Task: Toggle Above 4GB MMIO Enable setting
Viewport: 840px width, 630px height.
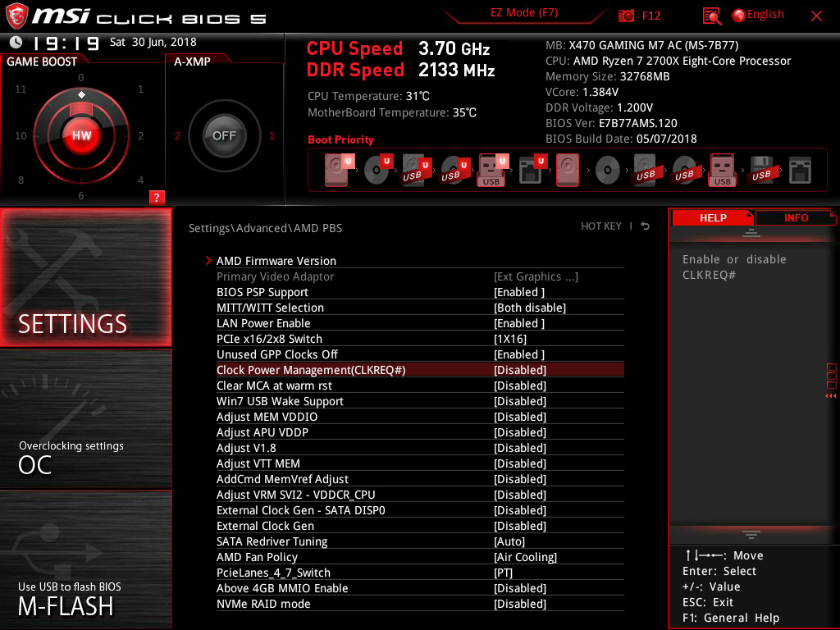Action: (420, 588)
